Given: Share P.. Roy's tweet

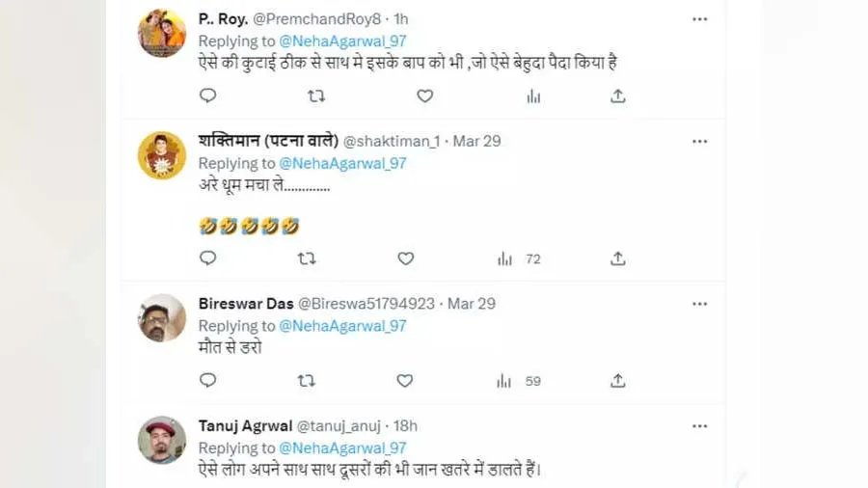Looking at the screenshot, I should [618, 95].
